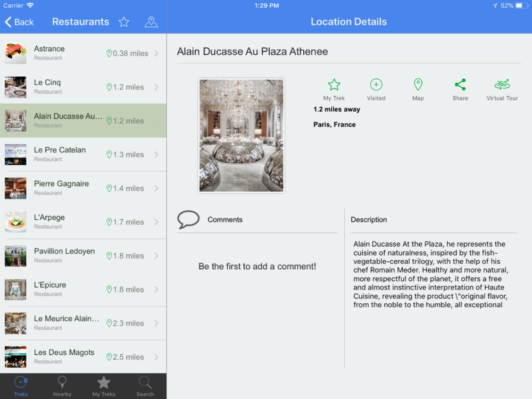The image size is (532, 399).
Task: Open the Le Meurice Alain row chevron
Action: [x=156, y=323]
